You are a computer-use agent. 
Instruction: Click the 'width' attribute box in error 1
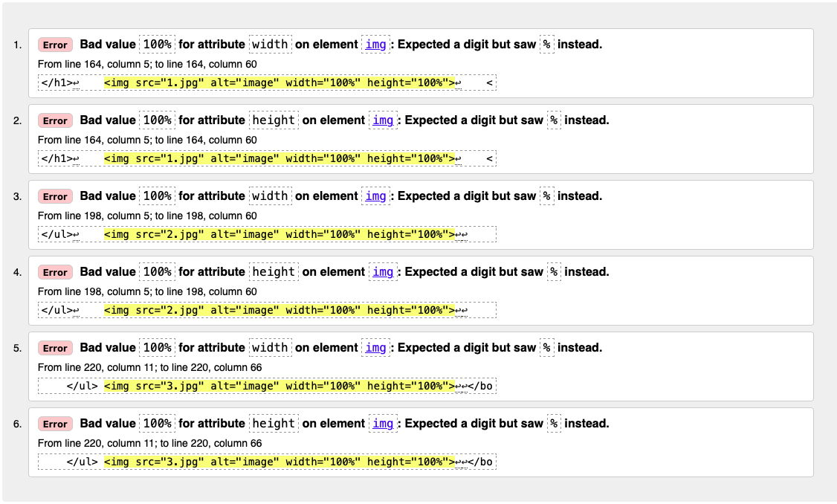[270, 45]
